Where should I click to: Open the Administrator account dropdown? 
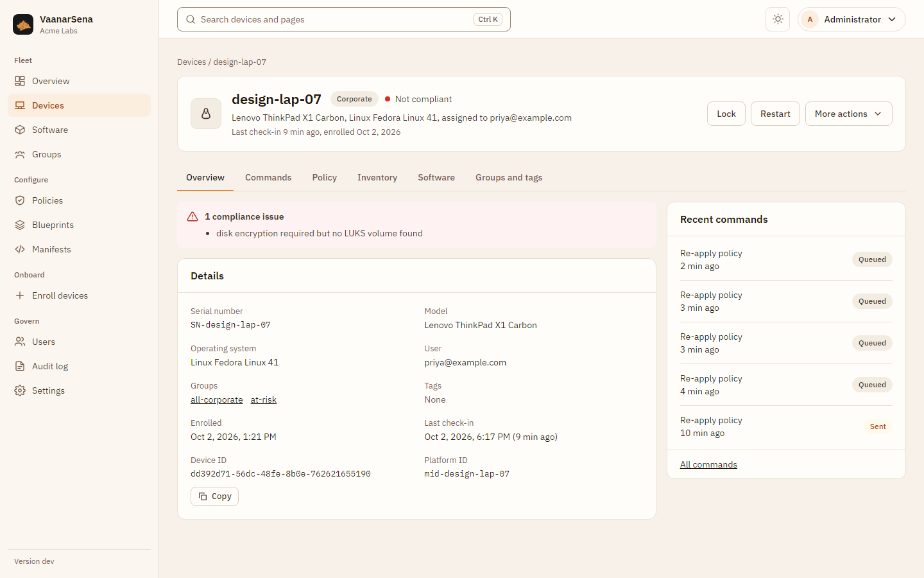tap(851, 19)
